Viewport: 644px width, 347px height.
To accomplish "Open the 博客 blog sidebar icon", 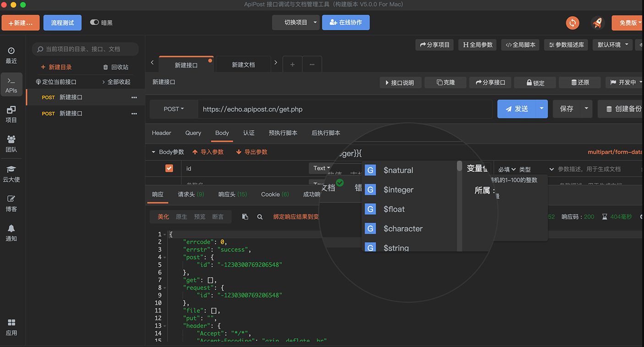I will click(11, 203).
